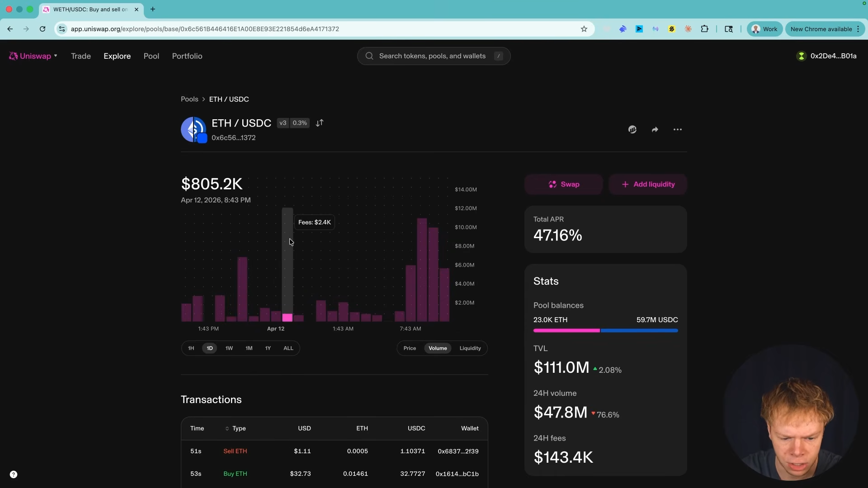Click the Buy ETH transaction type
The width and height of the screenshot is (868, 488).
pyautogui.click(x=235, y=474)
